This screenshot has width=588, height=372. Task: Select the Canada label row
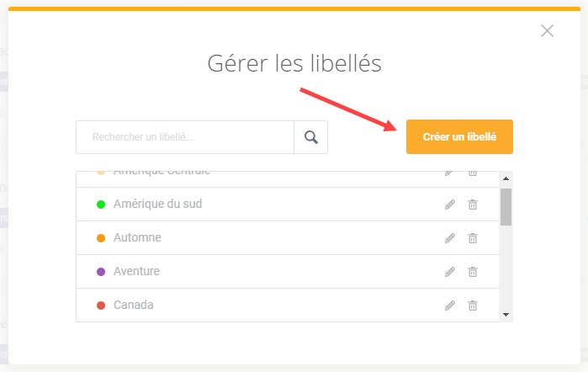pos(288,306)
